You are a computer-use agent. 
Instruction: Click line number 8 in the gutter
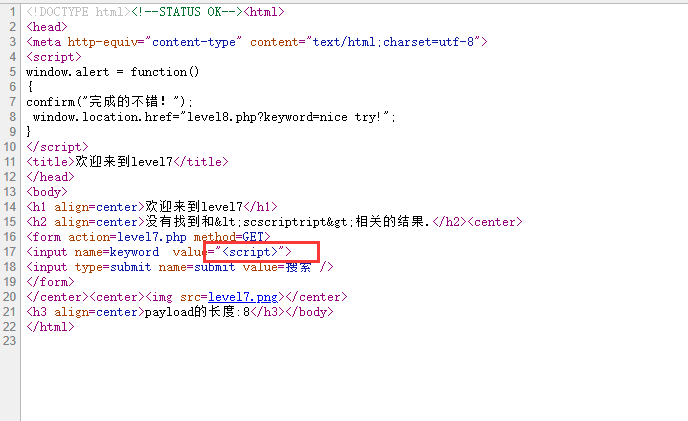pos(12,117)
